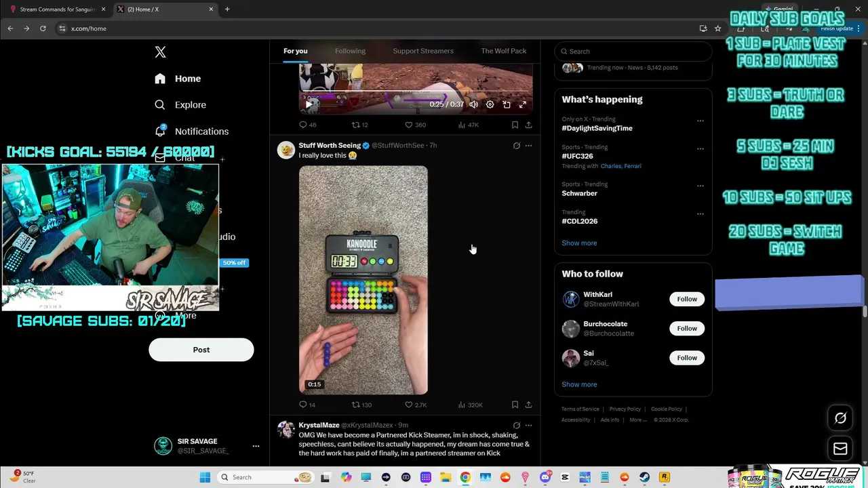
Task: Open options for #UFC326 trend
Action: [701, 149]
